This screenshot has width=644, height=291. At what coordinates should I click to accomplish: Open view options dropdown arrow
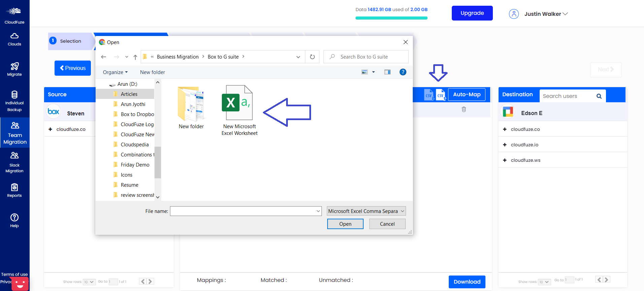(x=373, y=72)
